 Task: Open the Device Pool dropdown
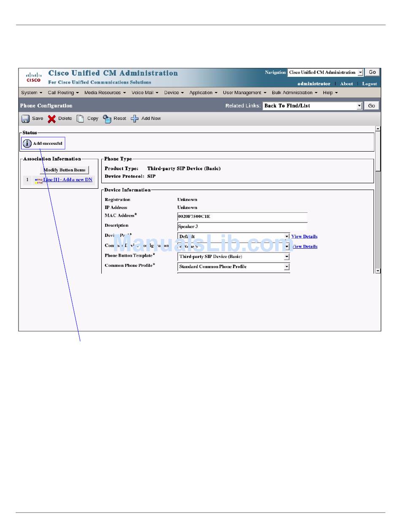(x=233, y=236)
